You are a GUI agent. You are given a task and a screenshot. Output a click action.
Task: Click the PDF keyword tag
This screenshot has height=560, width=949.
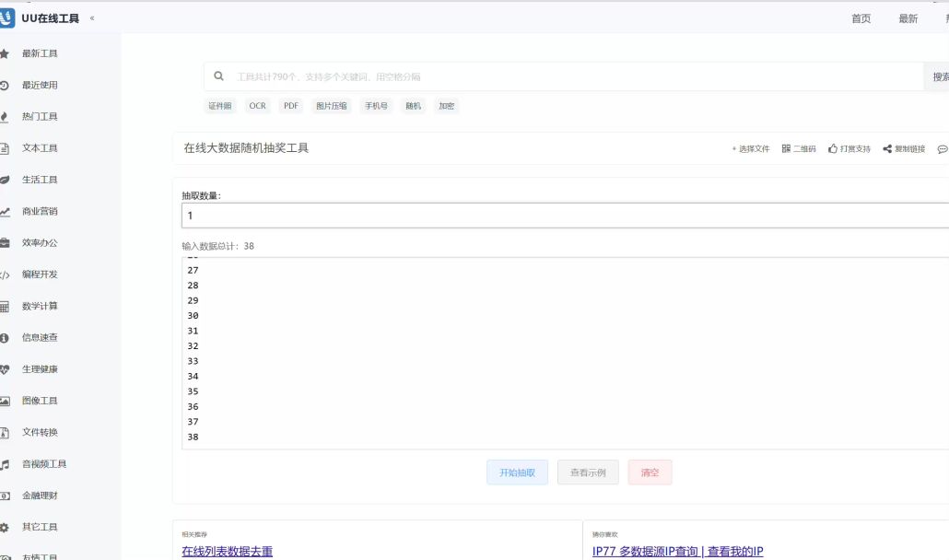point(291,106)
